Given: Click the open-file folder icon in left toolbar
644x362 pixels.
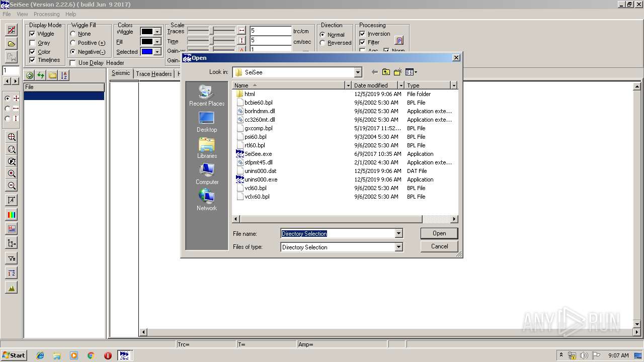Looking at the screenshot, I should tap(11, 44).
